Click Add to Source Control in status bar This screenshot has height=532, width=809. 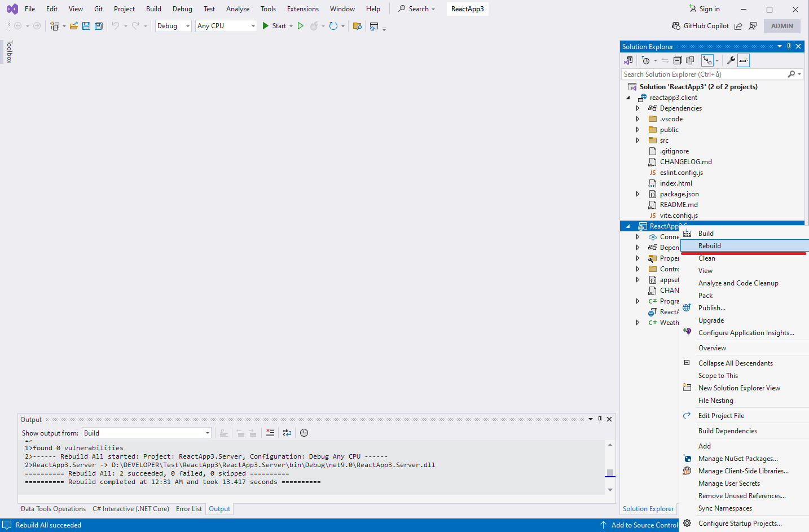pos(640,525)
